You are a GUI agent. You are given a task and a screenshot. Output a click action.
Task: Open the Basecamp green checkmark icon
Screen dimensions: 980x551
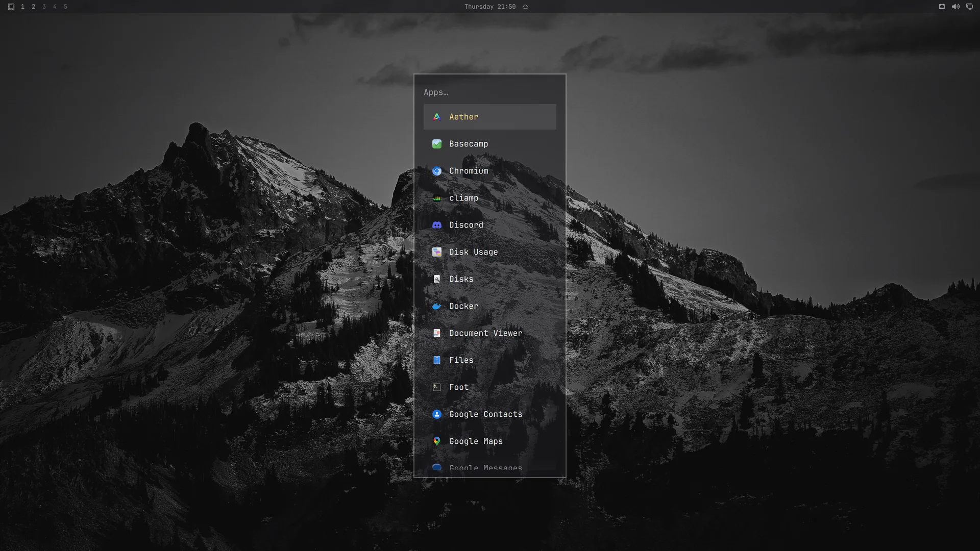pyautogui.click(x=437, y=144)
